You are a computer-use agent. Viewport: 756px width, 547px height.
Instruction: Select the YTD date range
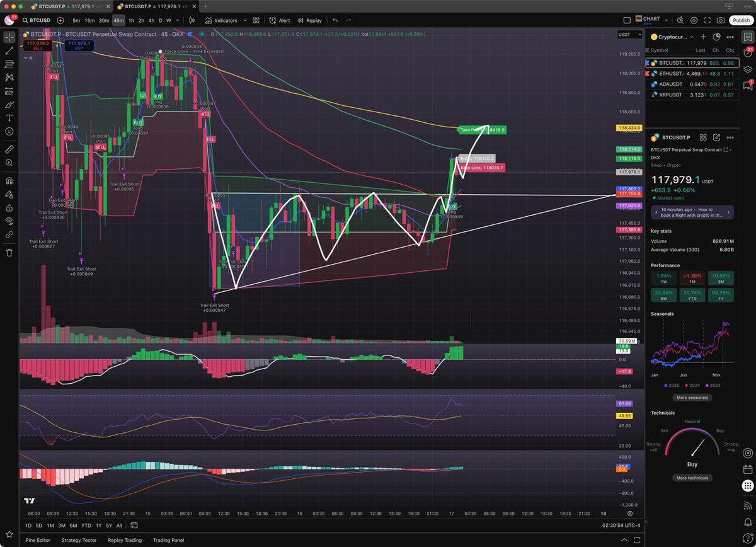pos(86,525)
